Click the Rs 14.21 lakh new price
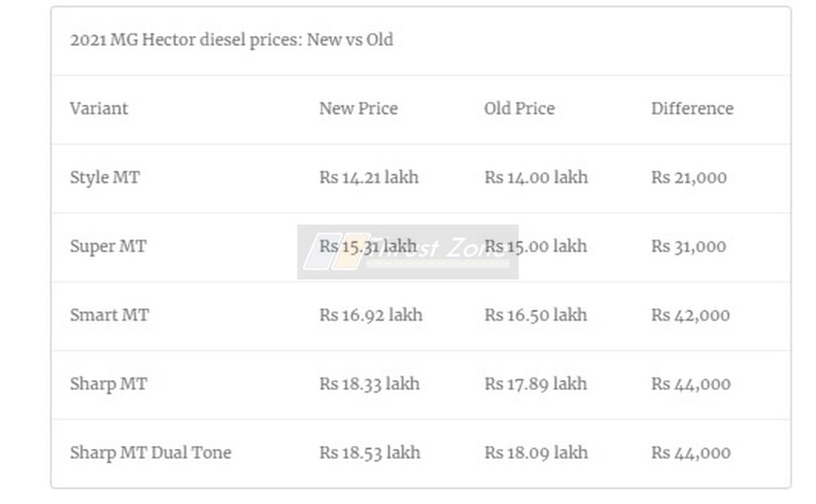Image resolution: width=816 pixels, height=504 pixels. pyautogui.click(x=369, y=178)
